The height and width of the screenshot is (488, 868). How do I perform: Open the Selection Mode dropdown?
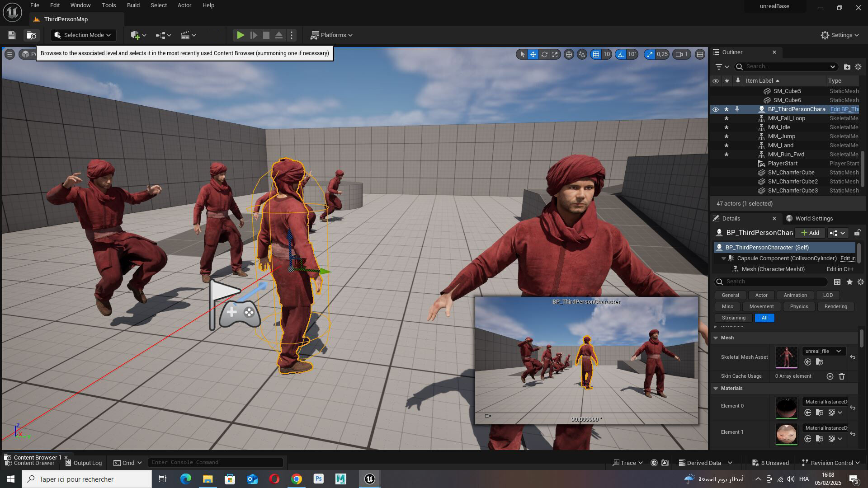(84, 35)
